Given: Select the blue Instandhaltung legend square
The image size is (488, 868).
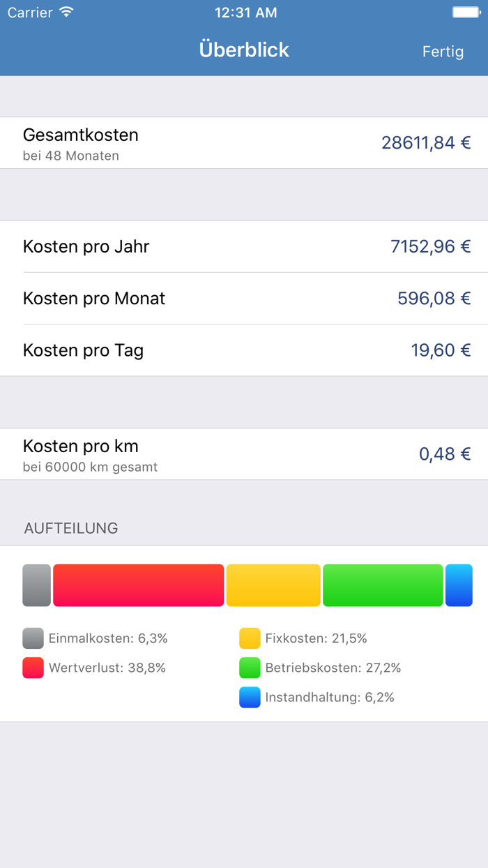Looking at the screenshot, I should tap(250, 698).
